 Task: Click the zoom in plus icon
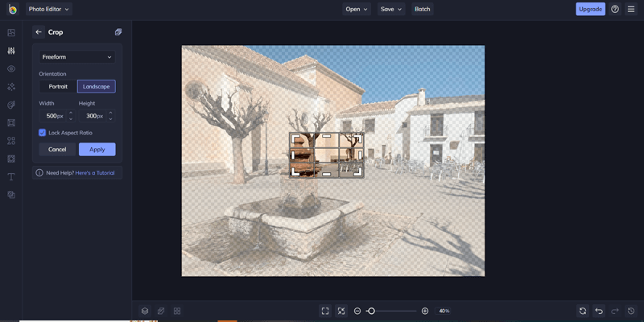(x=425, y=311)
